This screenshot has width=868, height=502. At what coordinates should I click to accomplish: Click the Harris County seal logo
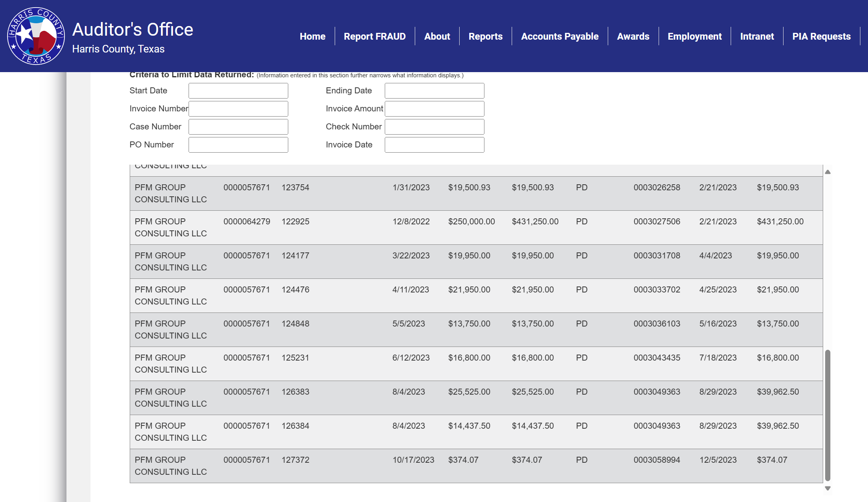tap(36, 36)
